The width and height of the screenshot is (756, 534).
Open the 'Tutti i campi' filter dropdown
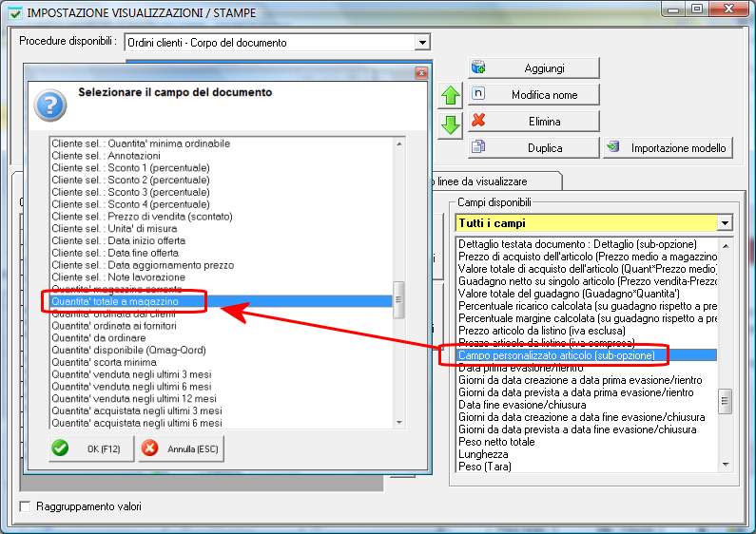[725, 222]
